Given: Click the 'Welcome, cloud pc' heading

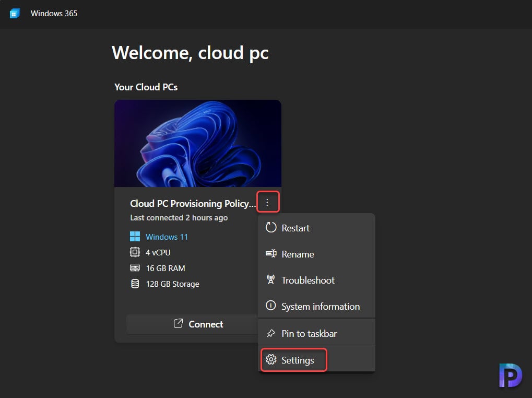Looking at the screenshot, I should coord(190,53).
